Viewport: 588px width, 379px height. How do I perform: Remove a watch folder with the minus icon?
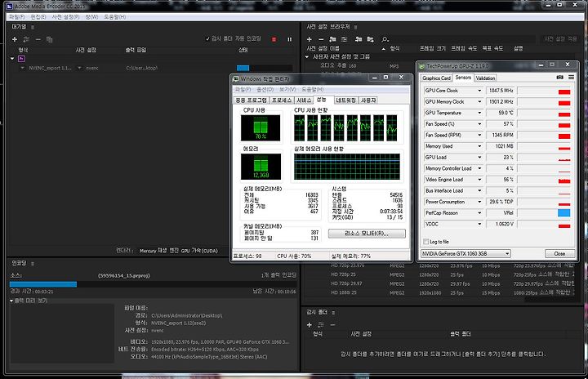click(x=332, y=324)
